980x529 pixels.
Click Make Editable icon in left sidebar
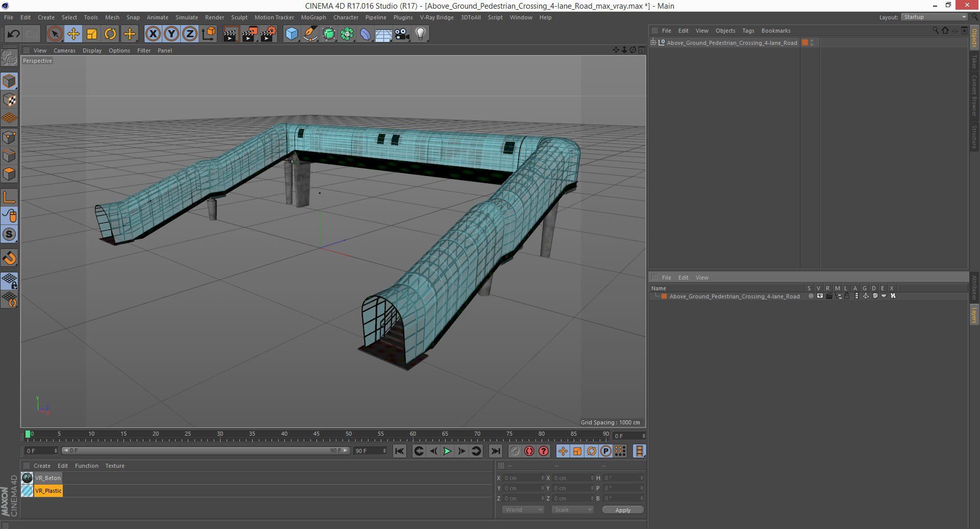[x=9, y=58]
